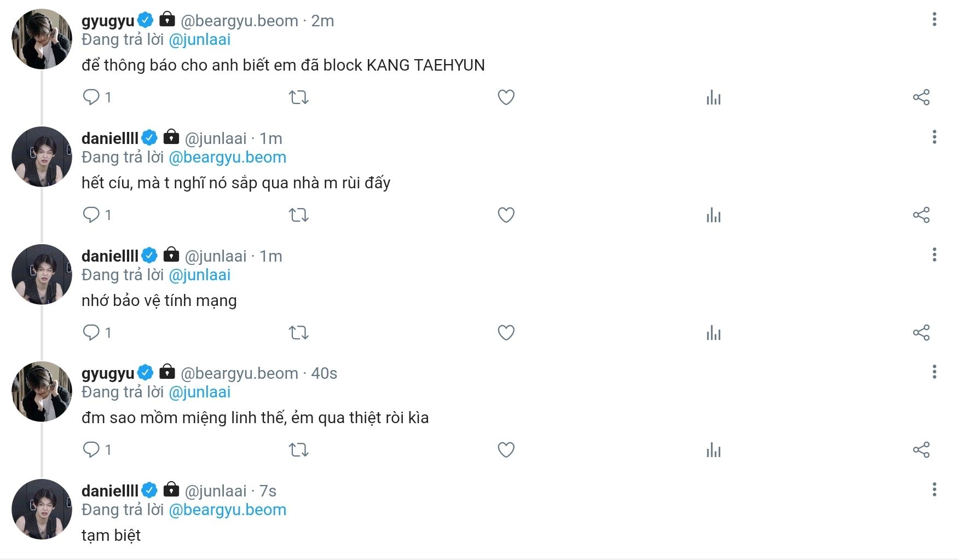Viewport: 959px width, 560px height.
Task: View analytics for the "KANG TAEHYUN" tweet
Action: (713, 97)
